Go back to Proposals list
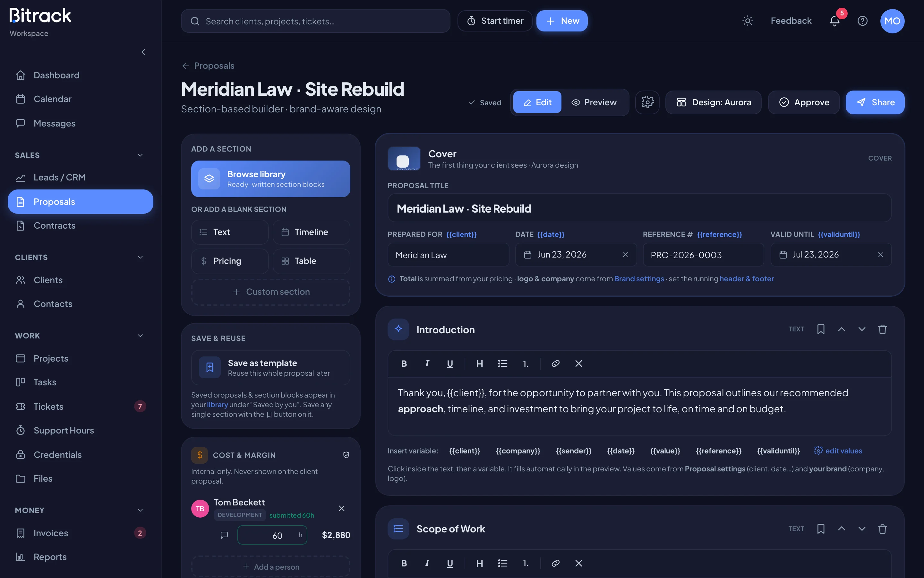Image resolution: width=924 pixels, height=578 pixels. click(x=208, y=66)
